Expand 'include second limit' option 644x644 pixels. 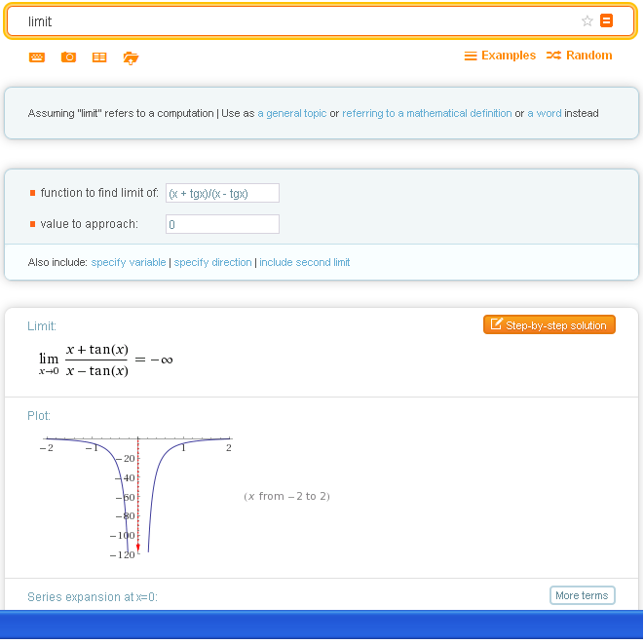click(x=304, y=262)
